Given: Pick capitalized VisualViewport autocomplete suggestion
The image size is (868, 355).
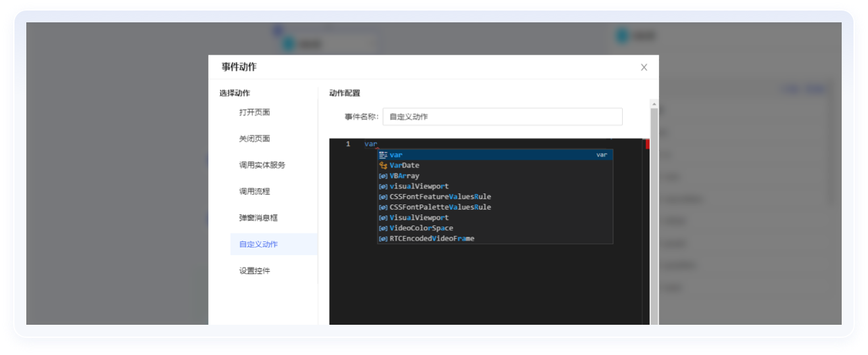Looking at the screenshot, I should coord(419,218).
